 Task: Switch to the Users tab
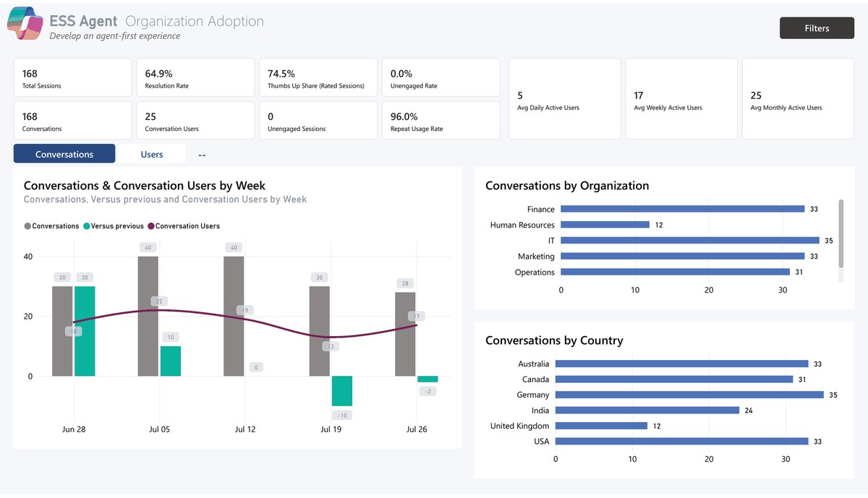152,154
